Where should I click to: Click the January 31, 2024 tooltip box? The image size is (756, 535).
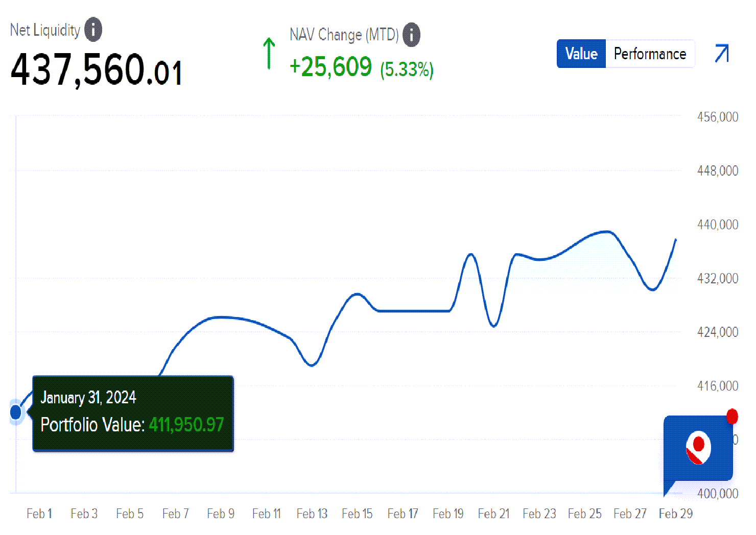tap(133, 414)
